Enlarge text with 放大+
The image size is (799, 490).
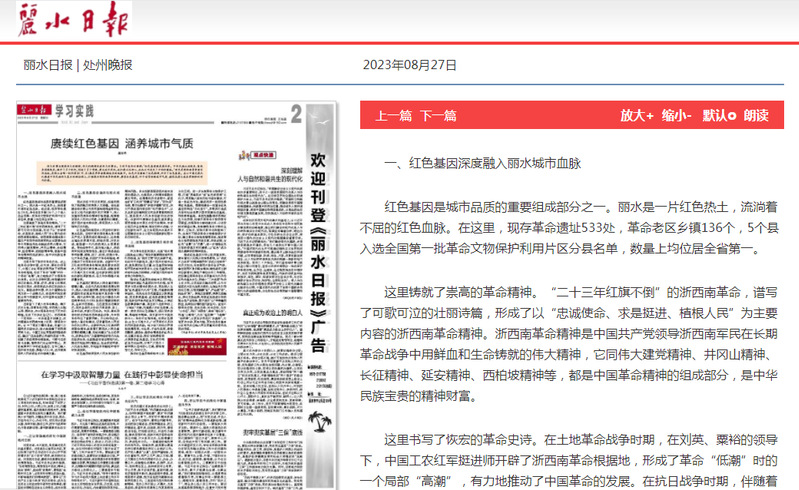click(636, 115)
